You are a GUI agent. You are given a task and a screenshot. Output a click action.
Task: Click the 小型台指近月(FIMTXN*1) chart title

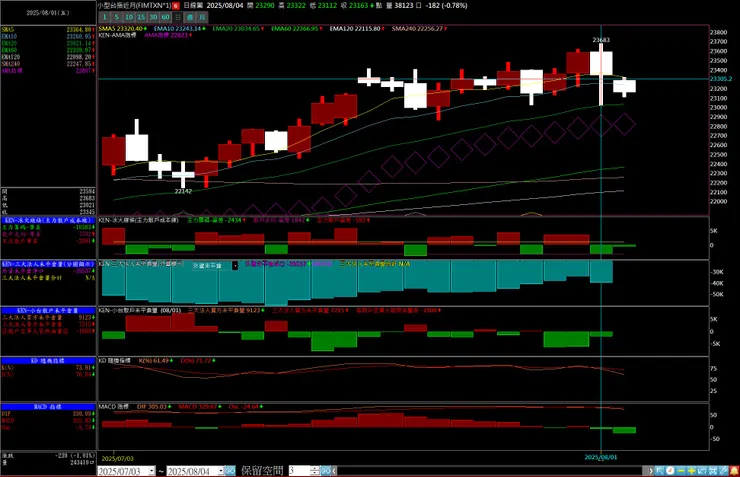[x=135, y=6]
